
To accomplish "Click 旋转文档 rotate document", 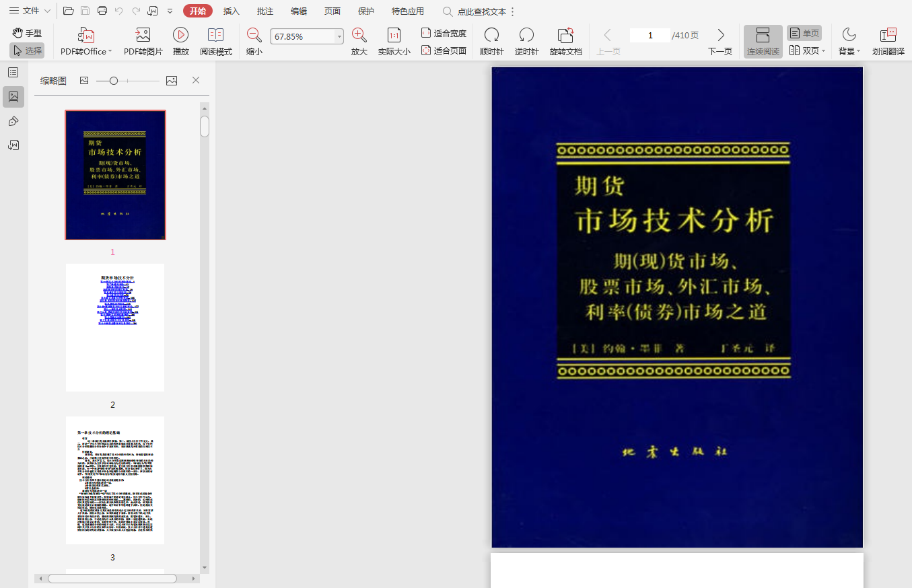I will (x=566, y=42).
